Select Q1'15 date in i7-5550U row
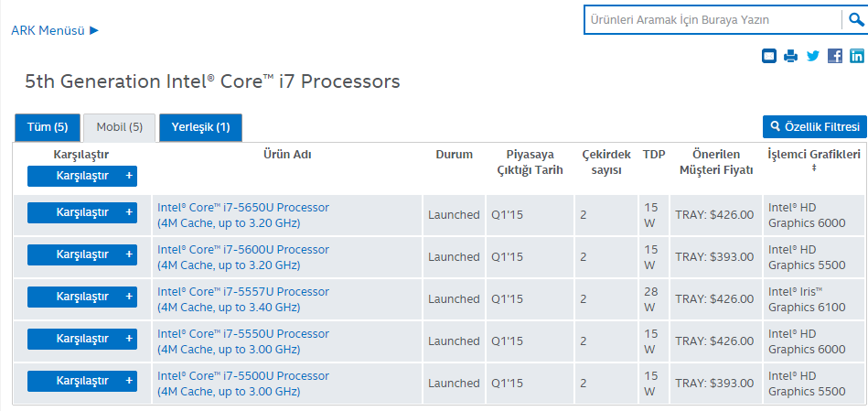This screenshot has height=411, width=868. (507, 341)
